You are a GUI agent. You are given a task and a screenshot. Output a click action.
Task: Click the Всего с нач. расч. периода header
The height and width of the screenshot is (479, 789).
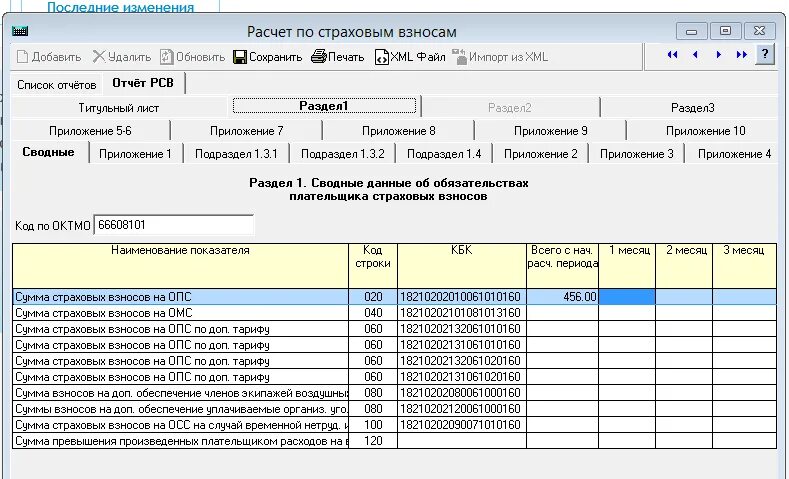pyautogui.click(x=562, y=266)
